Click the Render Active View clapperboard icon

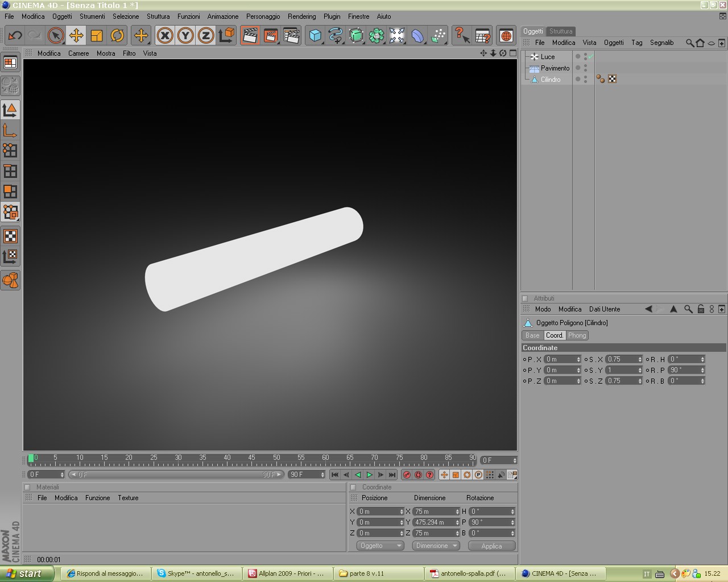pos(250,36)
